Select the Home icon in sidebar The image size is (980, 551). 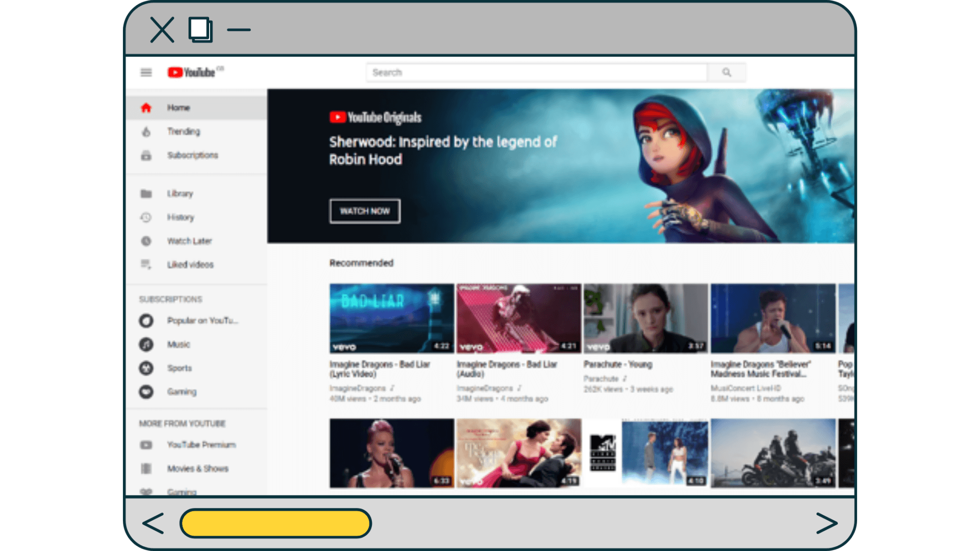tap(146, 108)
